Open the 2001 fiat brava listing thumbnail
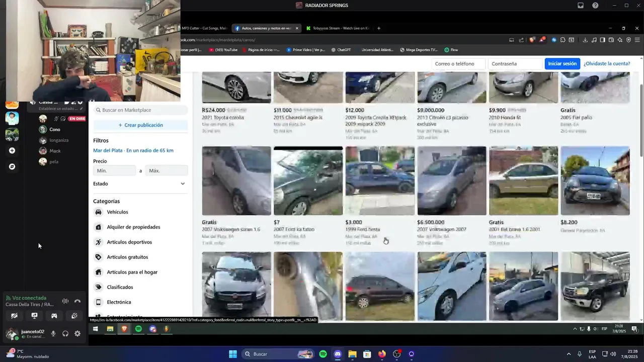The image size is (644, 362). [523, 180]
